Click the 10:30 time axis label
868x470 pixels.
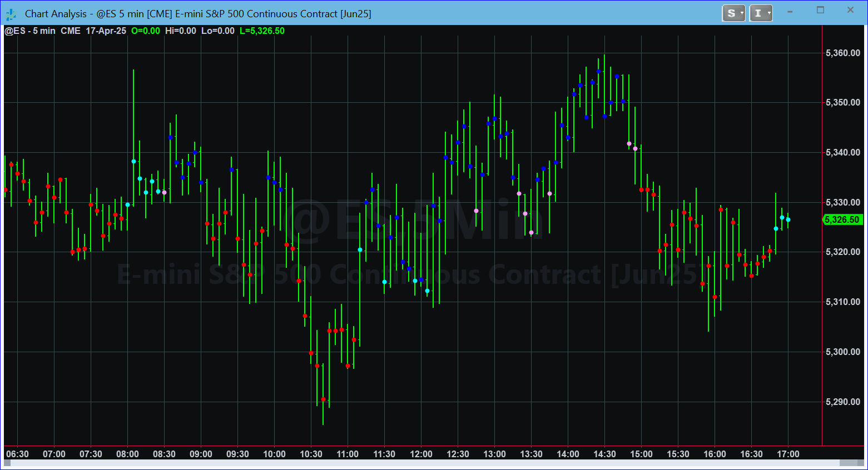[x=311, y=454]
